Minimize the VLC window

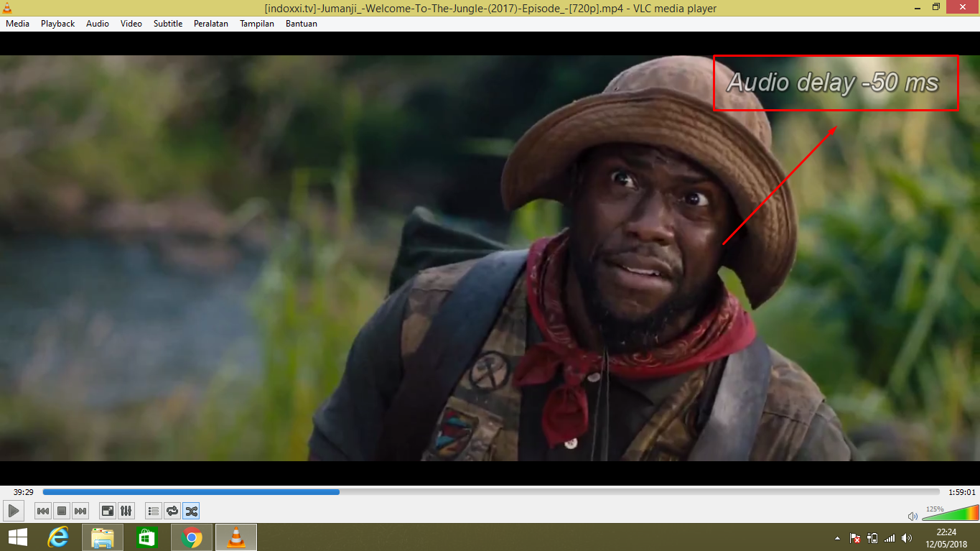coord(917,7)
